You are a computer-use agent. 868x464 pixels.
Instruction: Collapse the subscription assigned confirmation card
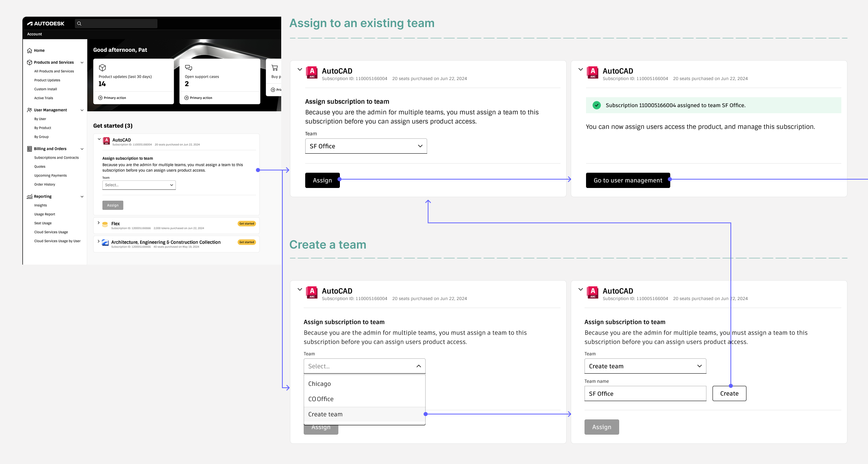pyautogui.click(x=581, y=69)
